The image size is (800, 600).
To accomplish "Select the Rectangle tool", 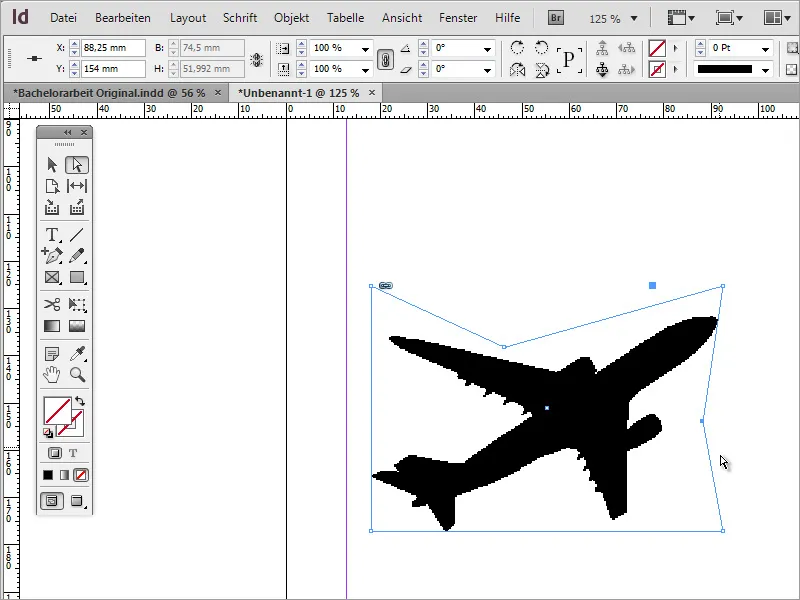I will coord(77,277).
